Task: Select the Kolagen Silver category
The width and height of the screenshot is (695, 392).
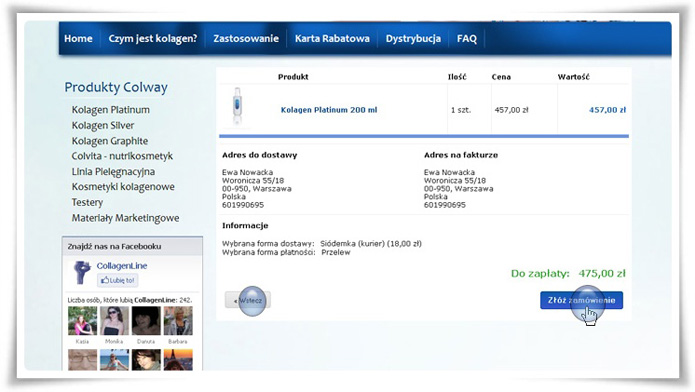Action: point(103,125)
